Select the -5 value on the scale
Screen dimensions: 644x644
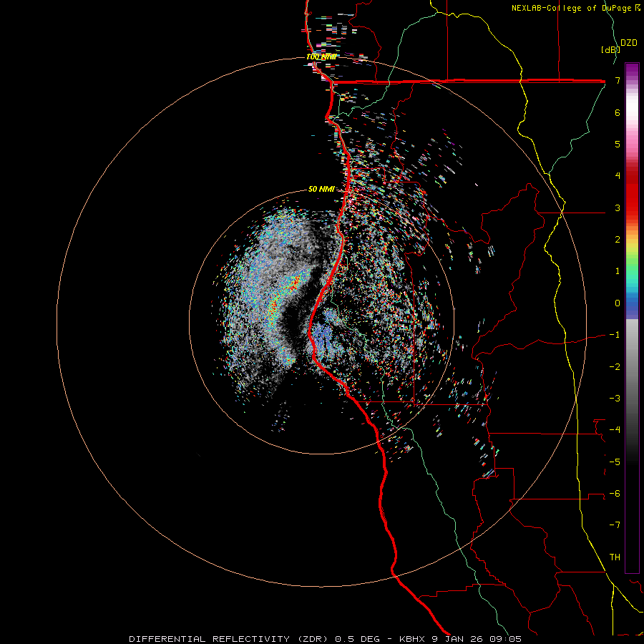[615, 462]
